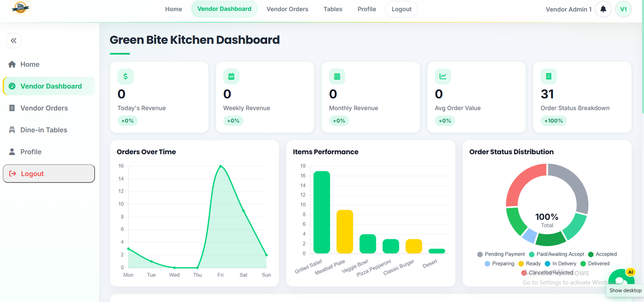Click Vendor Admin 1 username text

[x=568, y=9]
